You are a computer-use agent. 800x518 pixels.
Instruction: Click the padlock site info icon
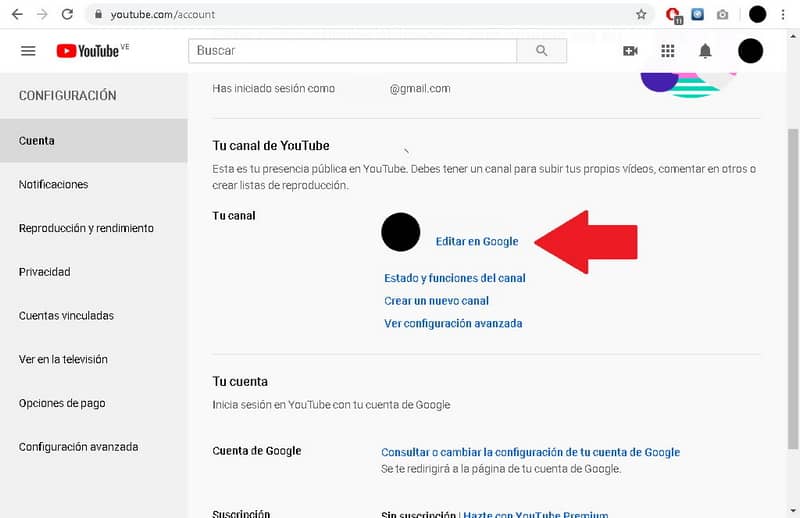pos(98,14)
